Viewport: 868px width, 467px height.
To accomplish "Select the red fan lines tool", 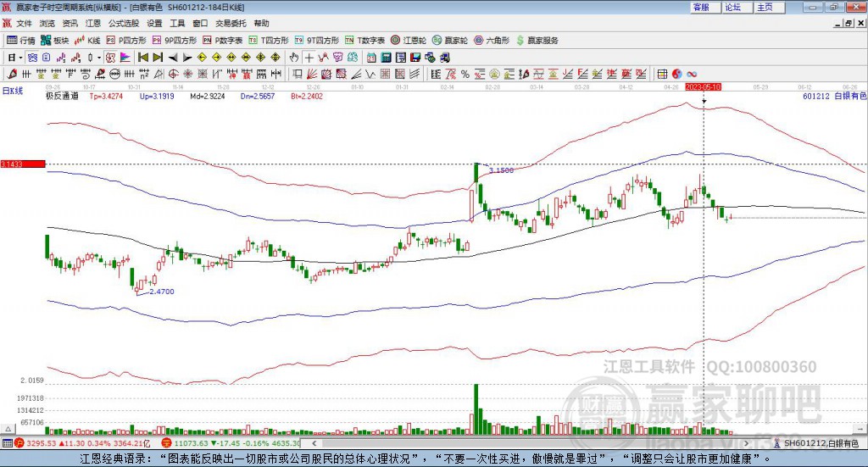I will pos(312,74).
